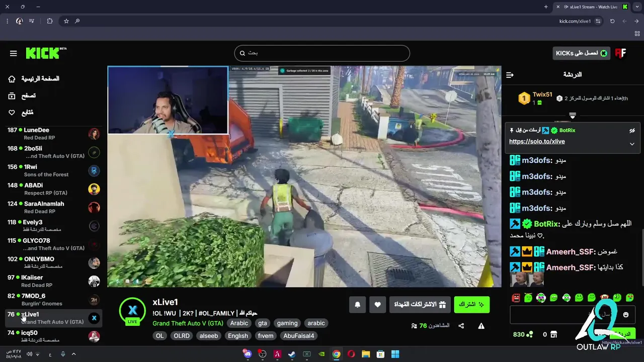Click the KICK logo
This screenshot has height=362, width=644.
pyautogui.click(x=46, y=53)
